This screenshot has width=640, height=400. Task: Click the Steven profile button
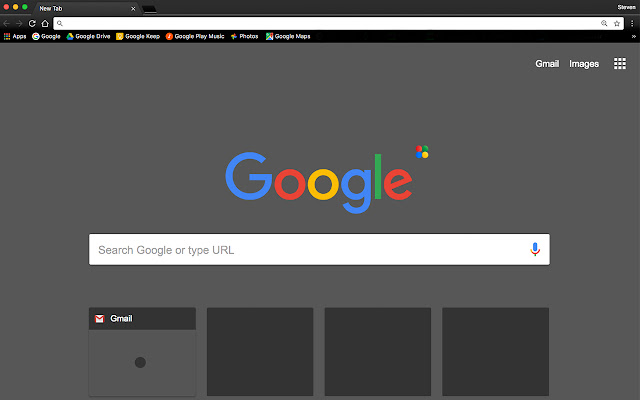pyautogui.click(x=626, y=7)
